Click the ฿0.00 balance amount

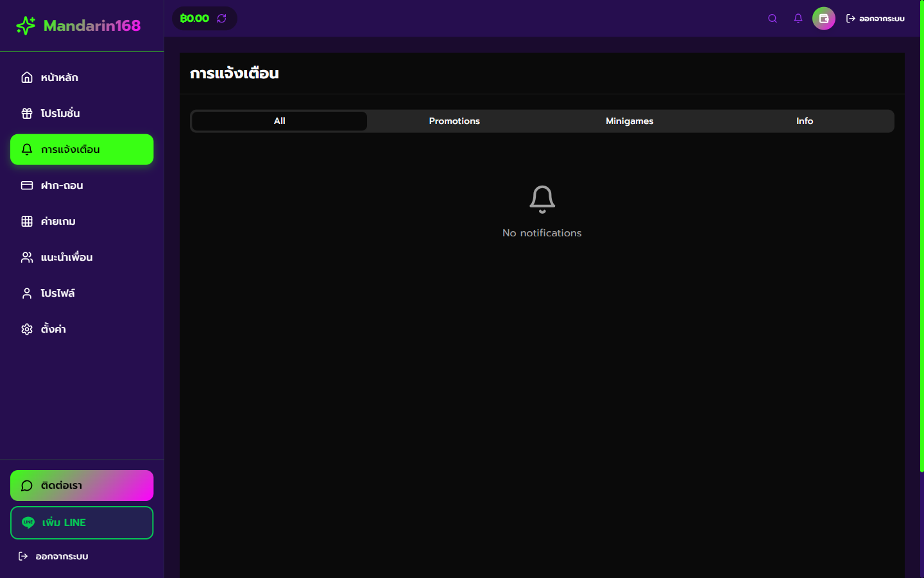194,19
